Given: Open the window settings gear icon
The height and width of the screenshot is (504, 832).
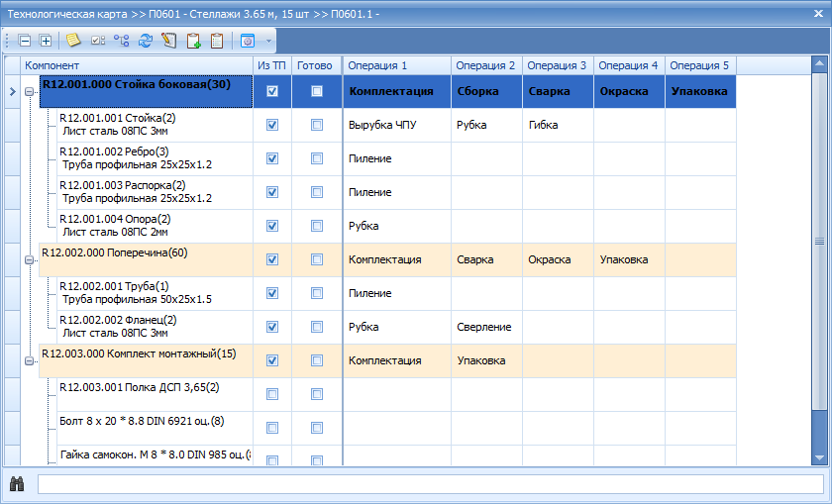Looking at the screenshot, I should 248,41.
